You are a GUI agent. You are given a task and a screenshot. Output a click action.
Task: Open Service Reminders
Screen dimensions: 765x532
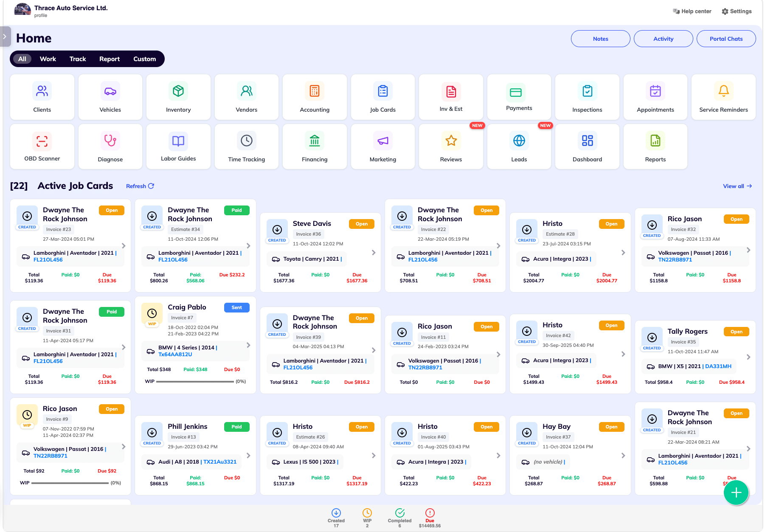pyautogui.click(x=723, y=97)
